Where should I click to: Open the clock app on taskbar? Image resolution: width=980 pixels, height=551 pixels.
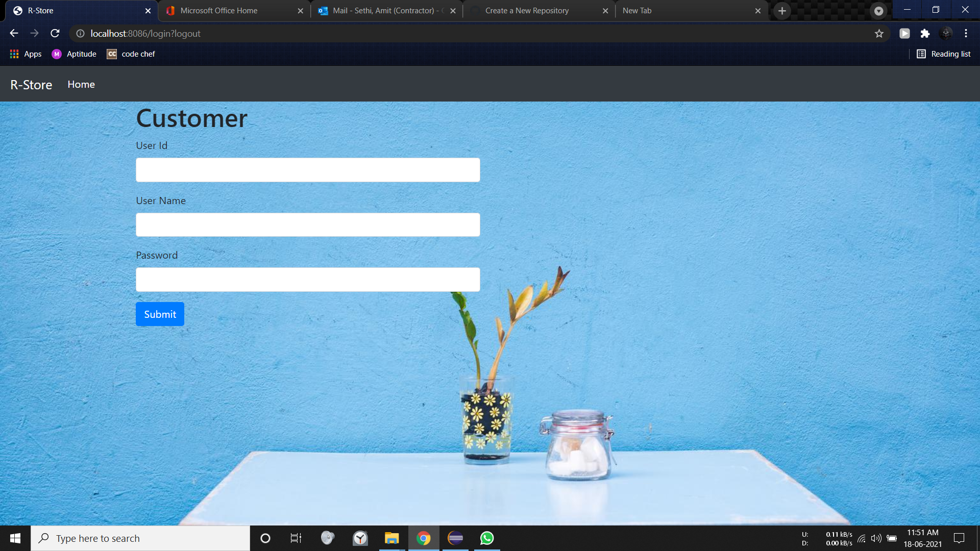(360, 538)
